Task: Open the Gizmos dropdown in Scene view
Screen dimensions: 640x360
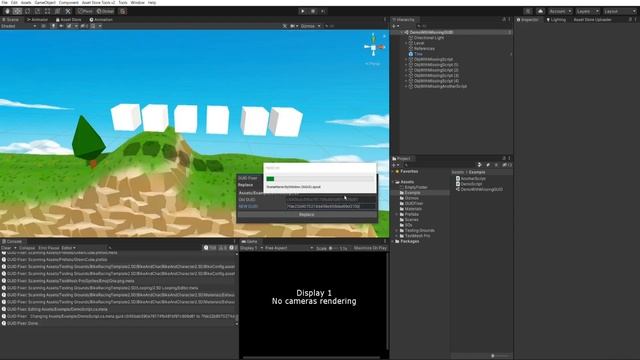Action: pyautogui.click(x=310, y=26)
